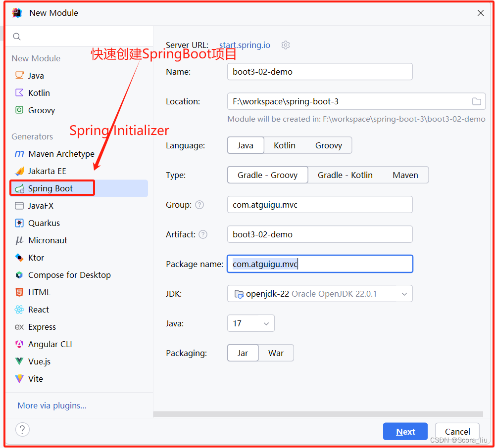
Task: Set Language to Kotlin
Action: [x=285, y=145]
